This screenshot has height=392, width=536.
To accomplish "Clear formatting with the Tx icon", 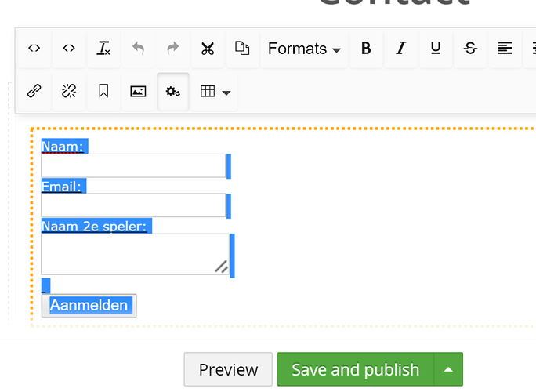I will pyautogui.click(x=103, y=49).
